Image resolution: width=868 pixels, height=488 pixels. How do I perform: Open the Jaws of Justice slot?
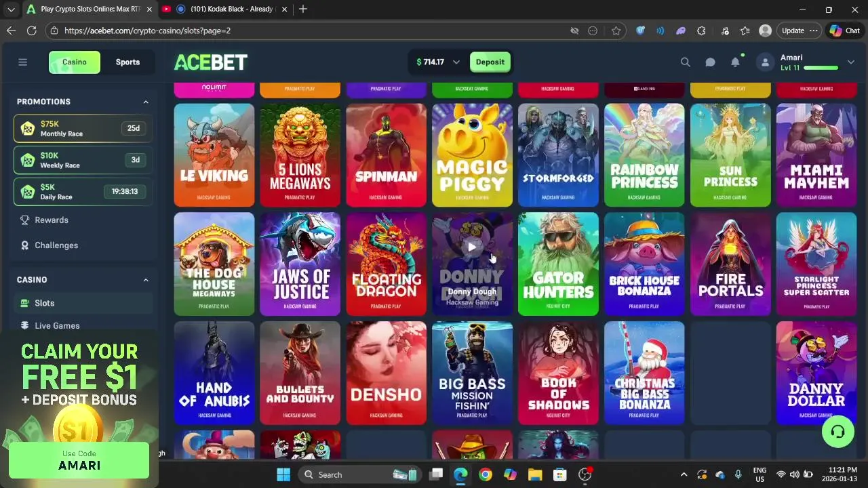pyautogui.click(x=300, y=264)
